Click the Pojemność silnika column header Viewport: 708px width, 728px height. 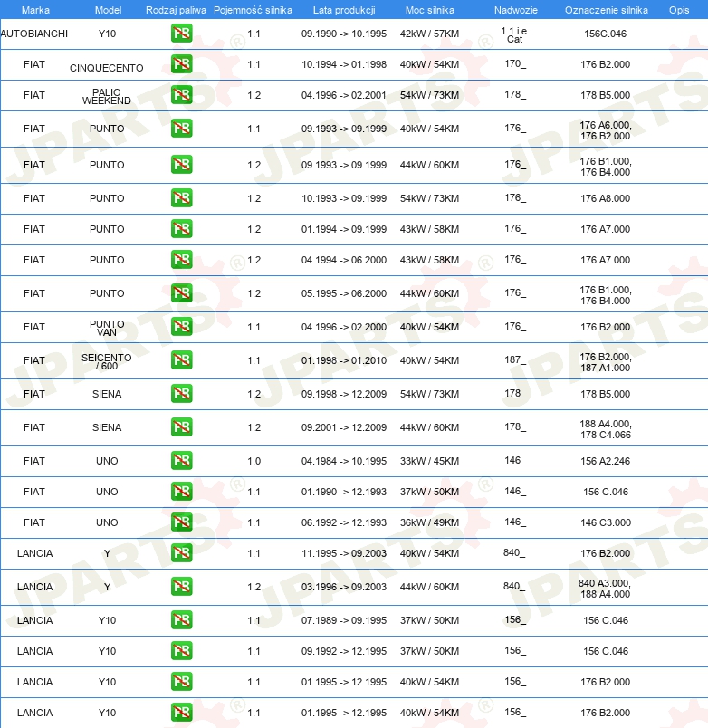[x=253, y=10]
